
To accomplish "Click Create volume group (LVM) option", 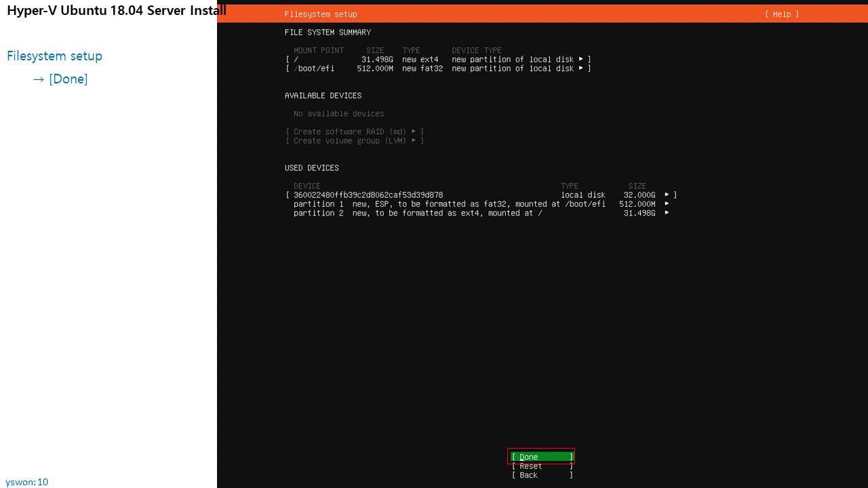I will pyautogui.click(x=355, y=141).
